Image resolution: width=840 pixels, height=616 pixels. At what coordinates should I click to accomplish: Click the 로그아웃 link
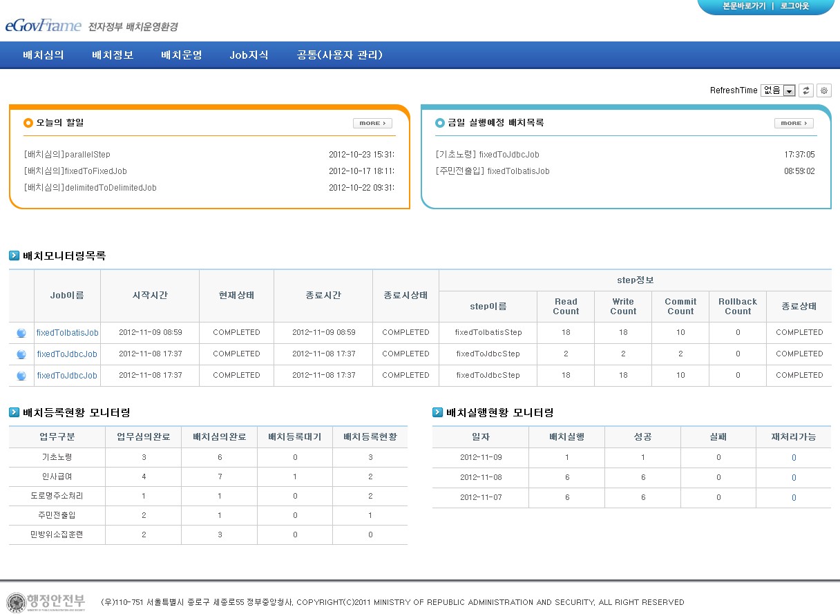pos(794,6)
